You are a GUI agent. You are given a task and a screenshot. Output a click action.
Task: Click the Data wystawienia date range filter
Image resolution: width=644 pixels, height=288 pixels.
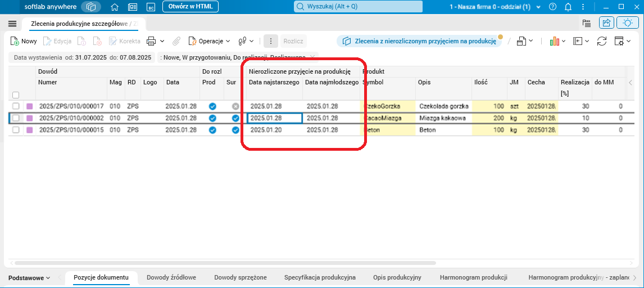(x=83, y=57)
